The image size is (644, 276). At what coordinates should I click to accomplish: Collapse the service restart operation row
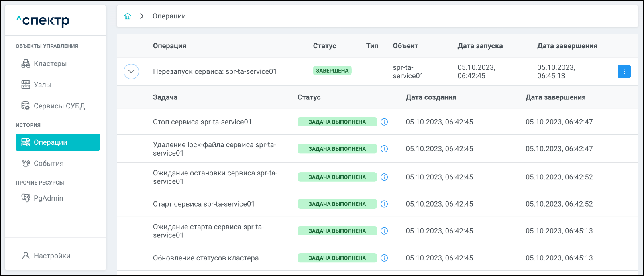tap(131, 71)
